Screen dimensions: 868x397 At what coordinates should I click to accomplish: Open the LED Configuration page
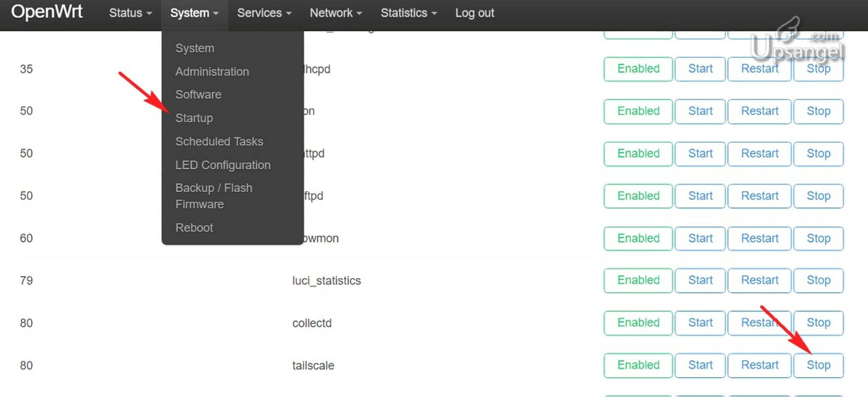[223, 165]
